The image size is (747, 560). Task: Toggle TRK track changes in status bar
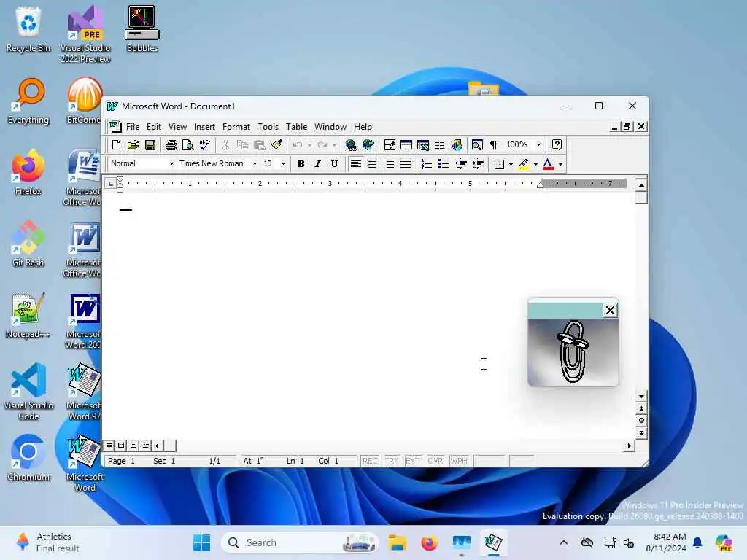coord(392,461)
